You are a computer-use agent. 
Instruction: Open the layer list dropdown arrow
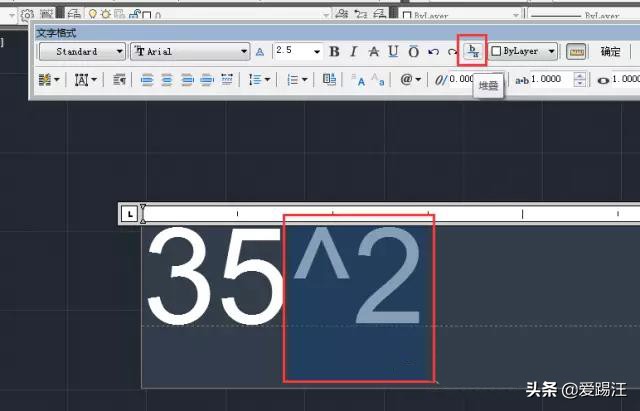[x=326, y=16]
